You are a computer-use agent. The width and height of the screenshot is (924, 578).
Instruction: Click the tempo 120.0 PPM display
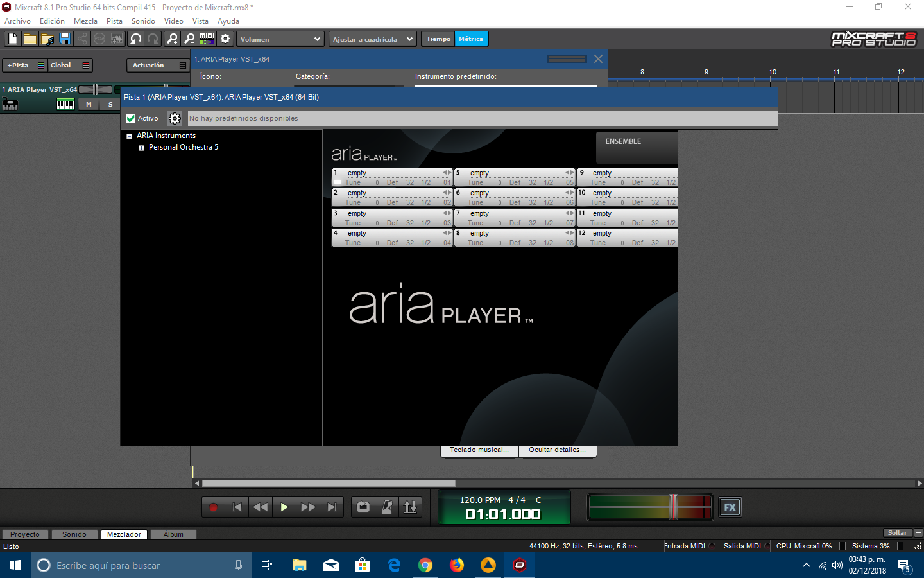pyautogui.click(x=480, y=500)
